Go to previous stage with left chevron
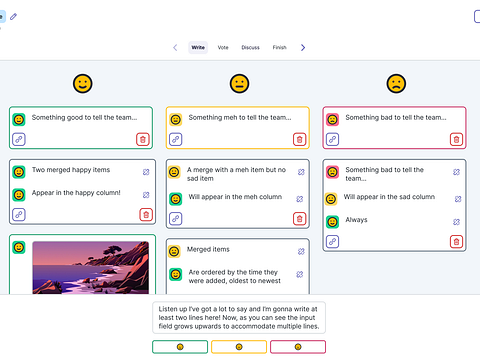480x360 pixels. (175, 48)
